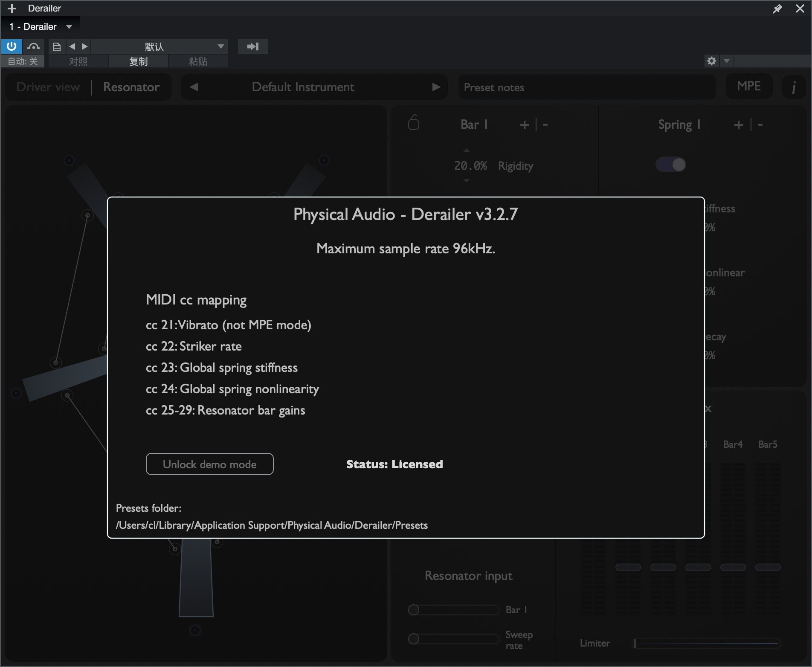Click the bottom bar end node circle
Screen dimensions: 812x667
coord(195,630)
